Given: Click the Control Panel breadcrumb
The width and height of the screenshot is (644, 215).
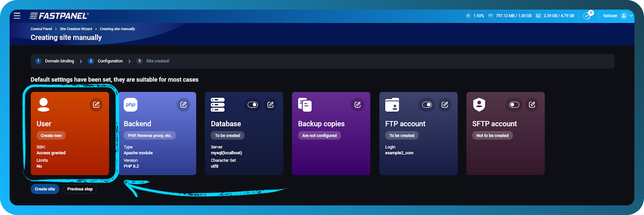Looking at the screenshot, I should pos(41,29).
